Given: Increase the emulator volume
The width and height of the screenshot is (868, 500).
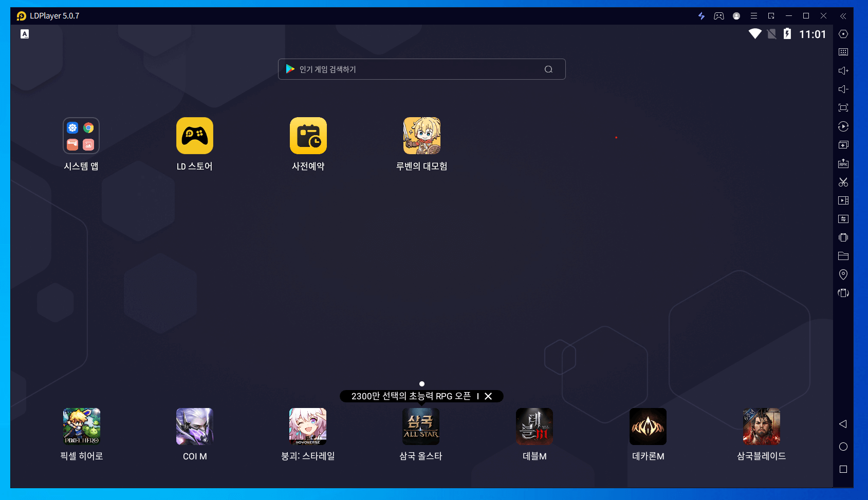Looking at the screenshot, I should [x=843, y=71].
